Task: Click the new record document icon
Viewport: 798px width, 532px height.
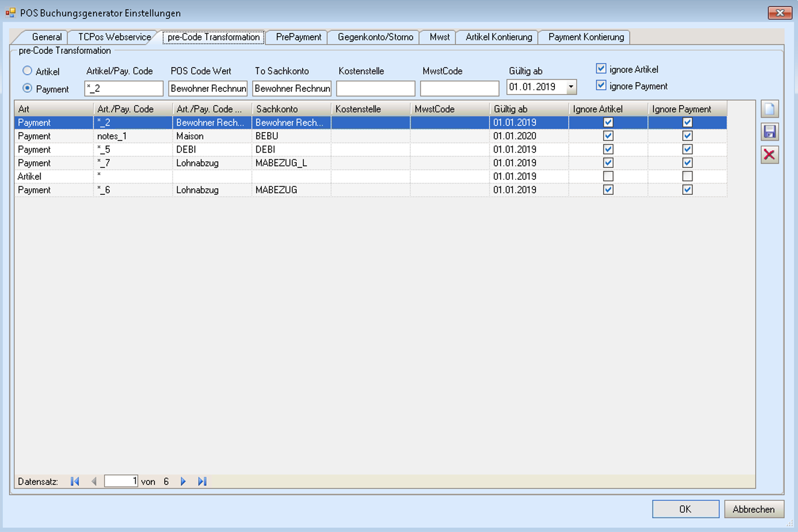Action: pyautogui.click(x=770, y=109)
